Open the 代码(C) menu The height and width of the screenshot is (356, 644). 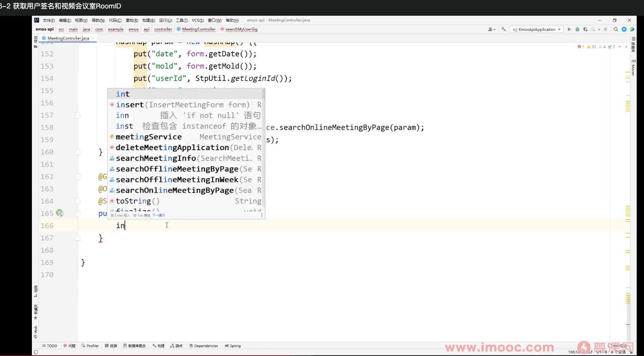click(x=115, y=20)
